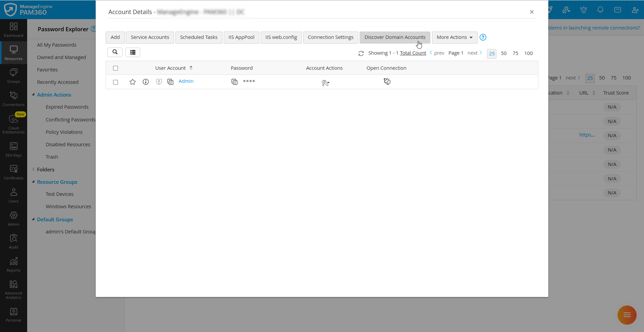Launch the Open Connection icon for Admin
644x332 pixels.
387,81
